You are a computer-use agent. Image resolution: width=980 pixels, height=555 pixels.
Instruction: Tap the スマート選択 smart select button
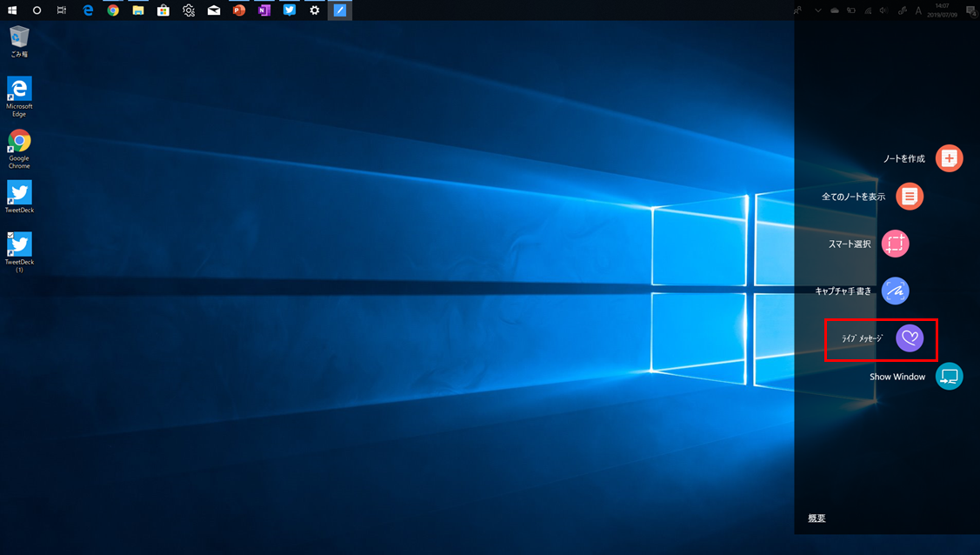tap(895, 244)
